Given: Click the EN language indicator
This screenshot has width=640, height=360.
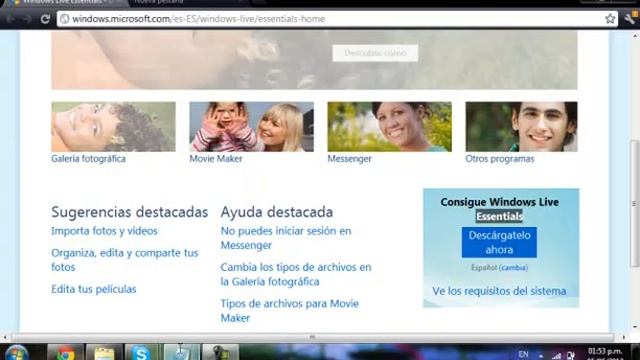Looking at the screenshot, I should [523, 354].
